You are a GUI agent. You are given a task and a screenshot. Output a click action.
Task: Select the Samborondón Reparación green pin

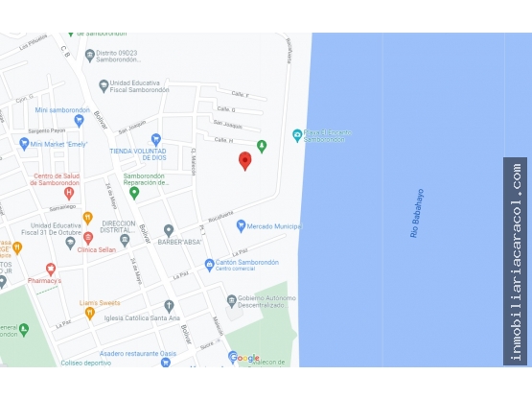click(134, 193)
